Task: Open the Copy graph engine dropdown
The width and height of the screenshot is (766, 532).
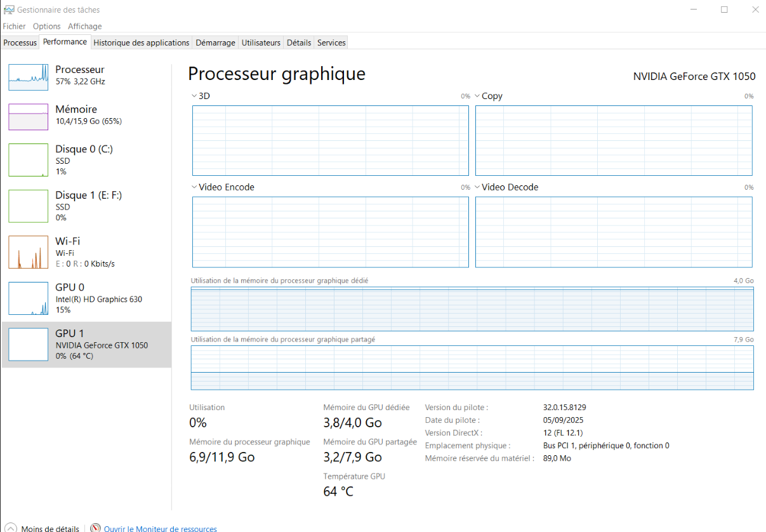Action: point(477,96)
